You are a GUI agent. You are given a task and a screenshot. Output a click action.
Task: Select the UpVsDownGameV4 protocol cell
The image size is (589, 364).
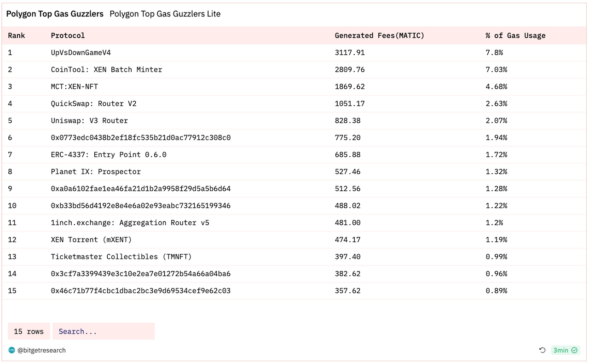[x=81, y=52]
